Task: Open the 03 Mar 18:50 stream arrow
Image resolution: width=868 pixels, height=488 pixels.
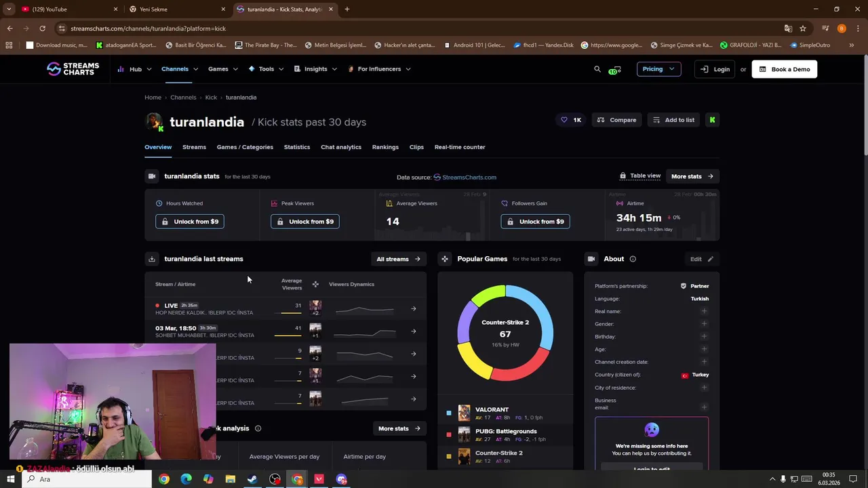Action: [414, 331]
